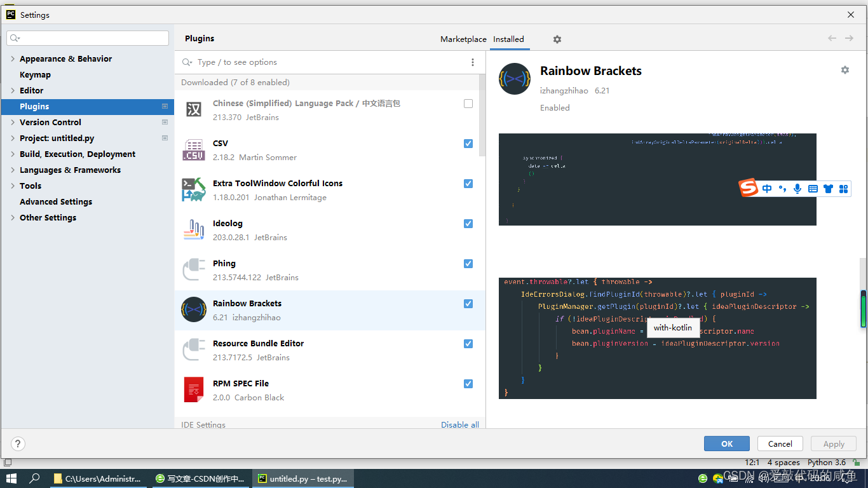Click the help question mark button

point(18,444)
